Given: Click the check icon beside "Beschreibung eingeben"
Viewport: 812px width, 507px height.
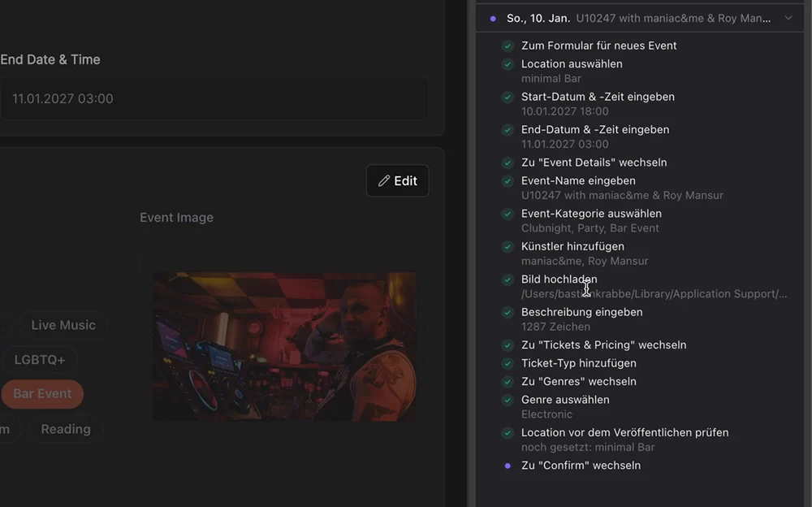Looking at the screenshot, I should (x=508, y=312).
